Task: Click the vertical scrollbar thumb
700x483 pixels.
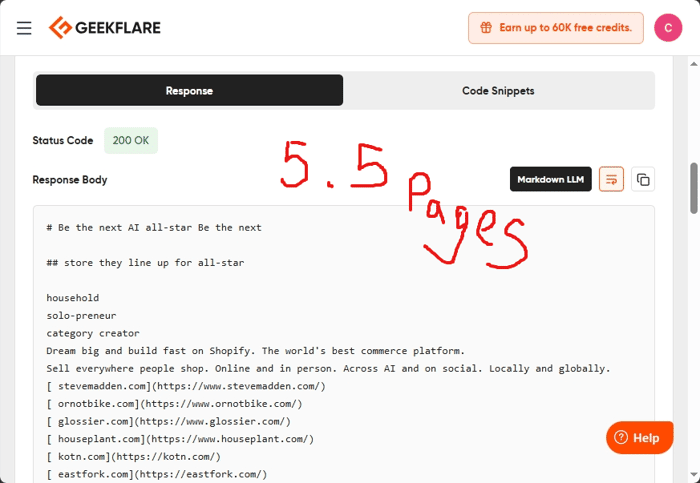Action: pos(694,188)
